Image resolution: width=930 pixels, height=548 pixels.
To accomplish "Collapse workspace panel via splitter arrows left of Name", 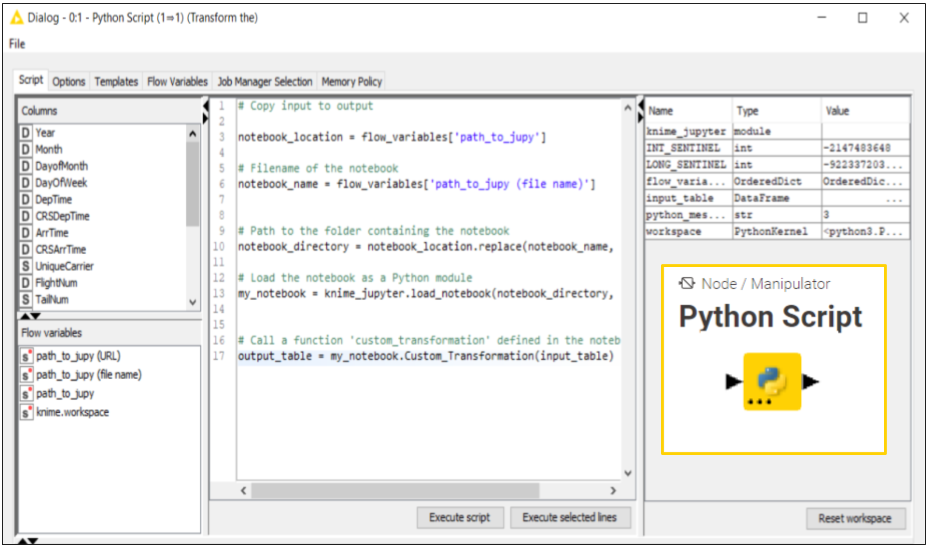I will [x=641, y=112].
